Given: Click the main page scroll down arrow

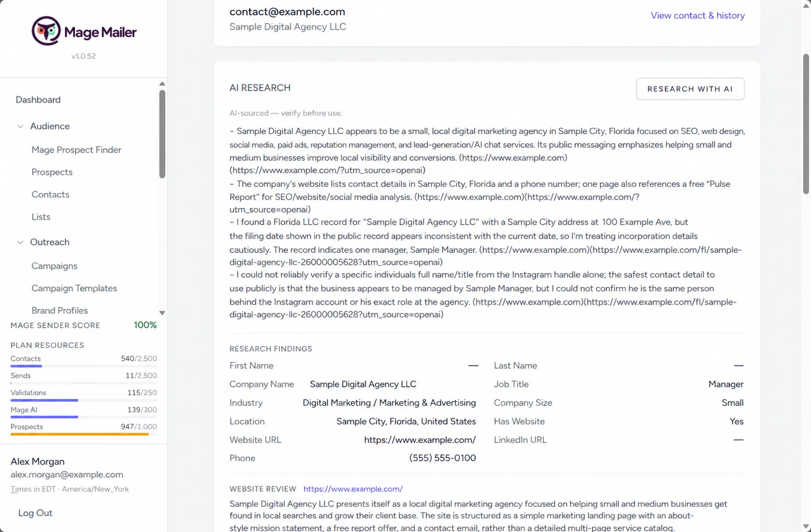Looking at the screenshot, I should [806, 527].
